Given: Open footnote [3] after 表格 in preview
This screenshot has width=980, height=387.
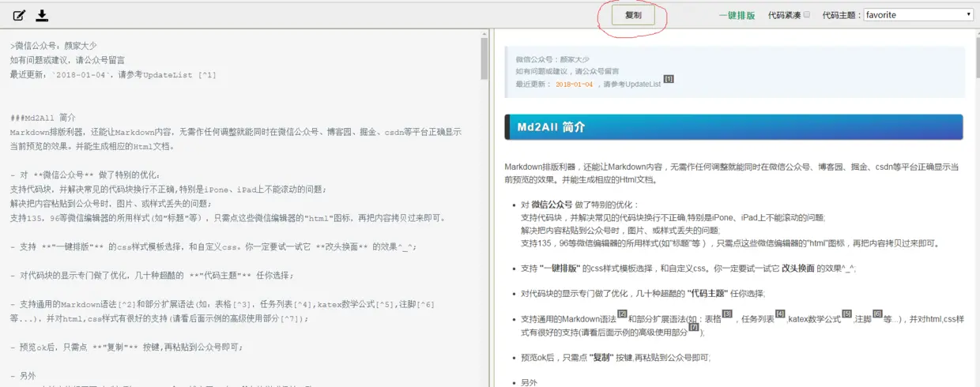Looking at the screenshot, I should coord(727,314).
